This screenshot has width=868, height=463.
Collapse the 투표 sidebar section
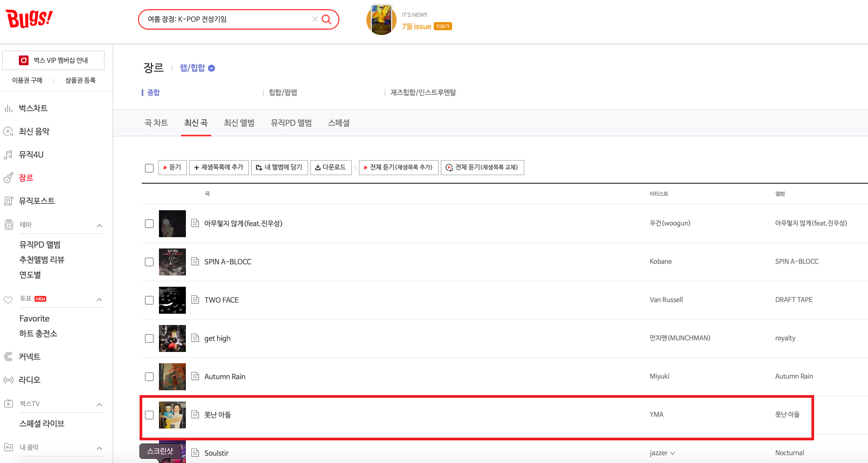click(x=99, y=299)
